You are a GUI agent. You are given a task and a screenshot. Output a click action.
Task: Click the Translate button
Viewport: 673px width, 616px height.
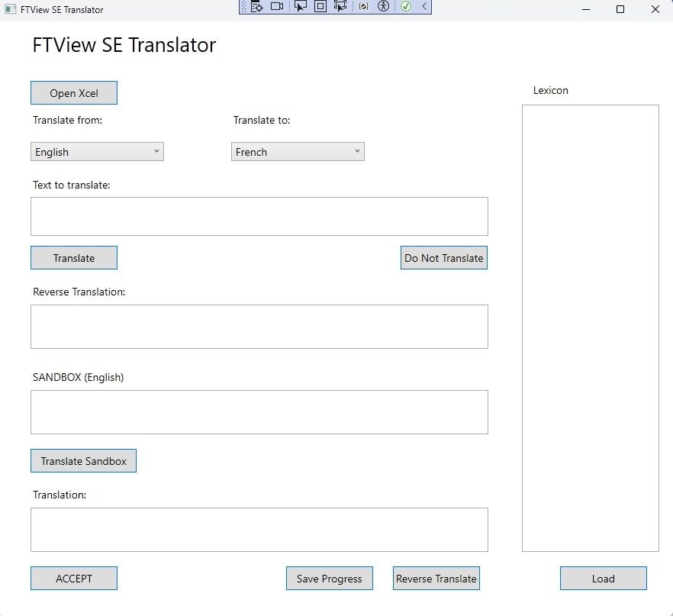click(74, 257)
